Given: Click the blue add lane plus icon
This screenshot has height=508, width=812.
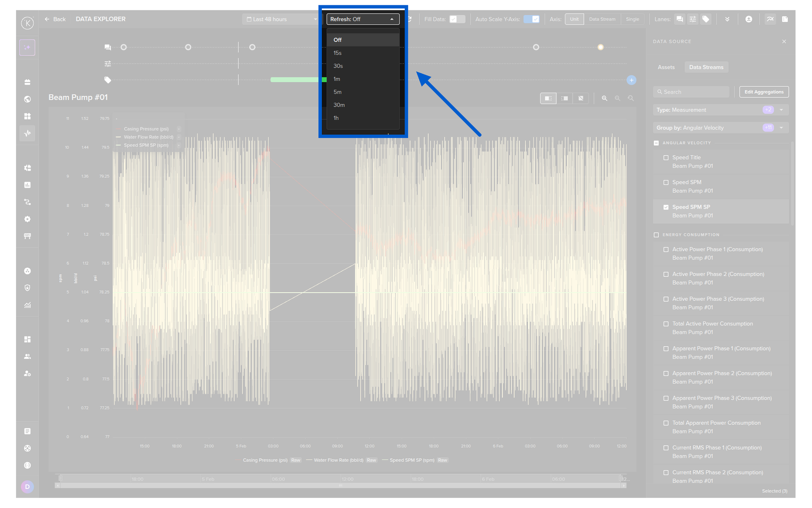Looking at the screenshot, I should (631, 80).
